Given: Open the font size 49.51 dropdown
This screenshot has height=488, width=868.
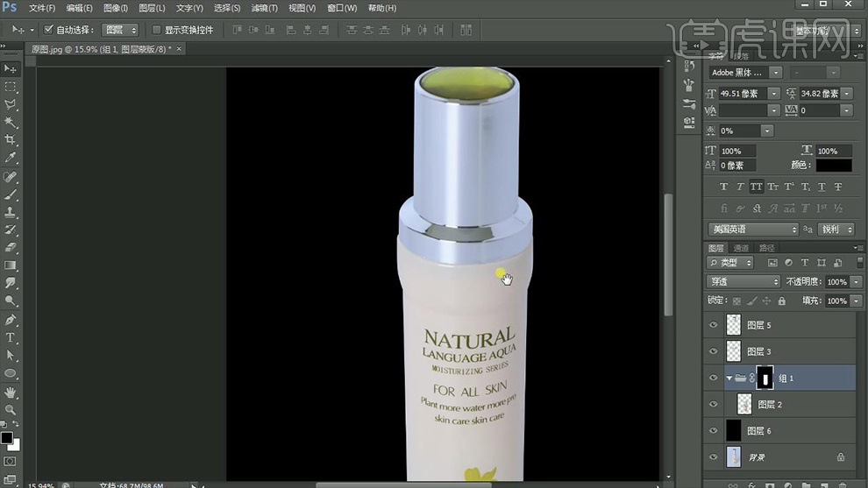Looking at the screenshot, I should point(773,94).
